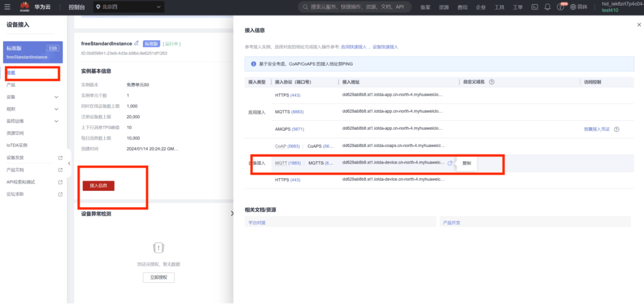Click external-link icon beside 产品文档
This screenshot has width=644, height=304.
coord(60,170)
